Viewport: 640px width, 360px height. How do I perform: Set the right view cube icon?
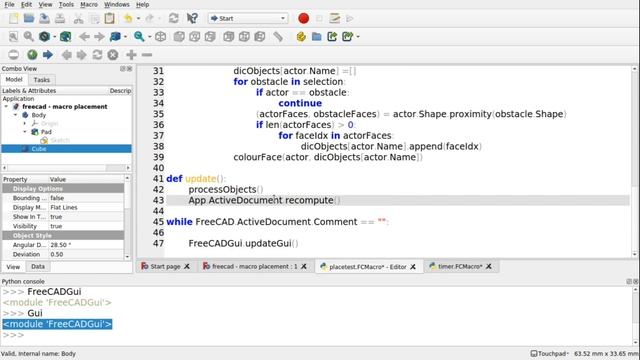tap(210, 37)
